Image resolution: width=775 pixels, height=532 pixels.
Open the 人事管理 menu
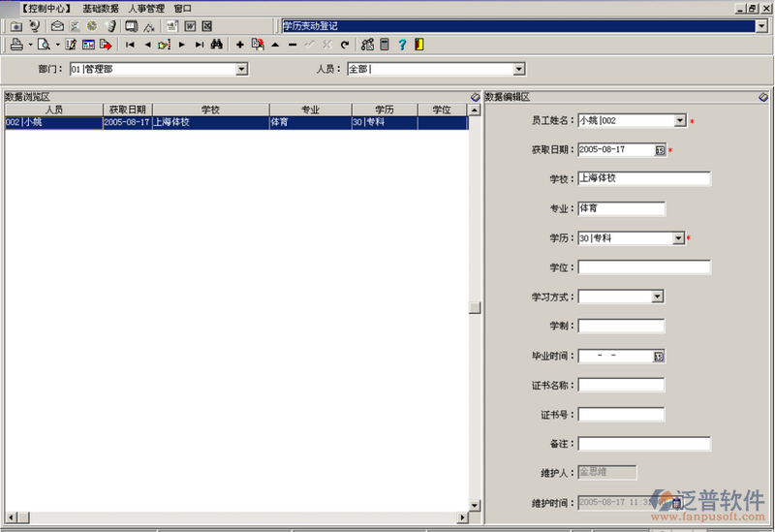[146, 9]
